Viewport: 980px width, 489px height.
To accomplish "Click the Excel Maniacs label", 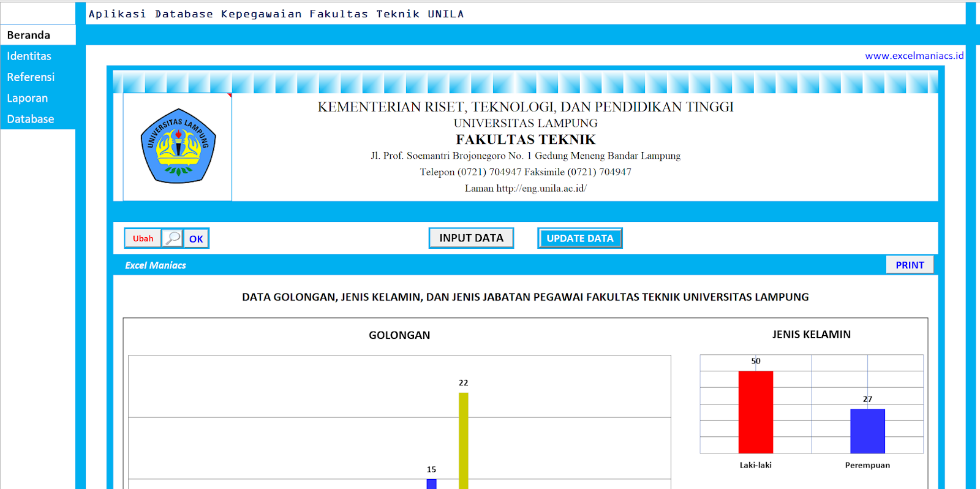I will 156,265.
